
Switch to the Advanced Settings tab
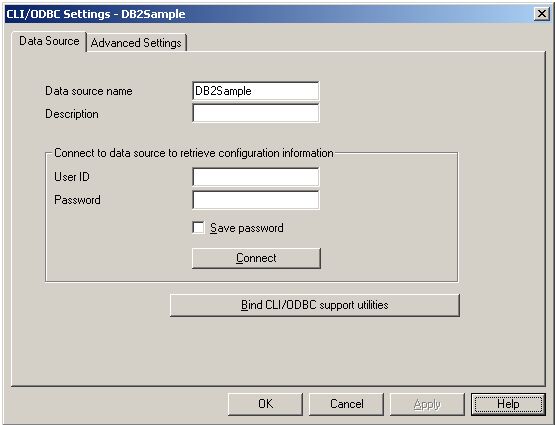click(136, 43)
